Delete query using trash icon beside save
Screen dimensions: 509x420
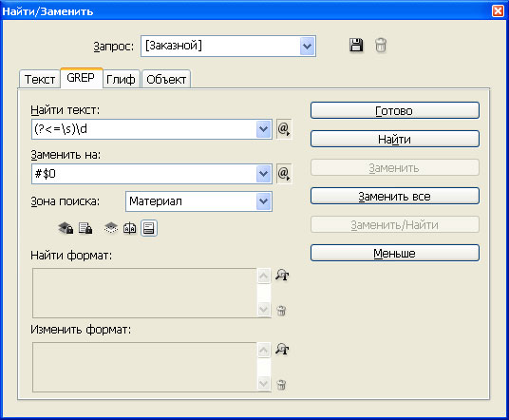[x=381, y=45]
